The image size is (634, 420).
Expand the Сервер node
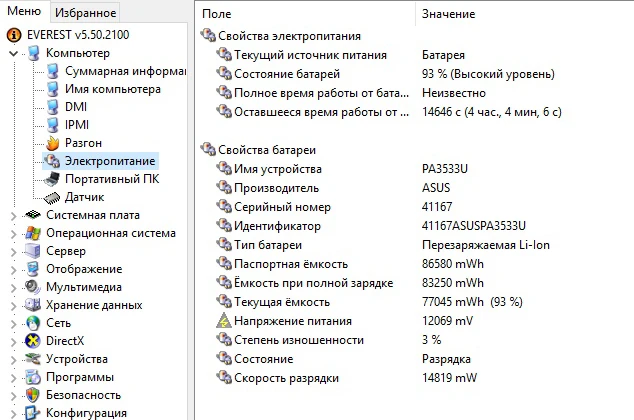pos(13,252)
